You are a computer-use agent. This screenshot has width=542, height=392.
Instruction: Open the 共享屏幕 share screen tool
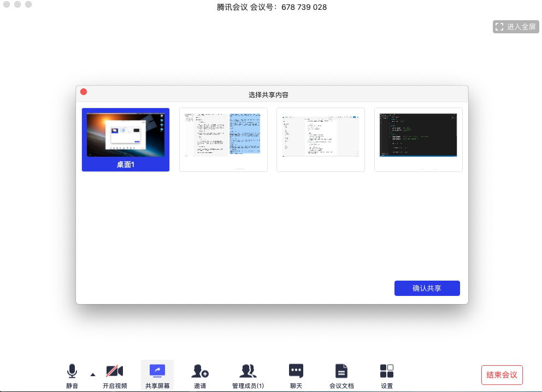click(157, 375)
